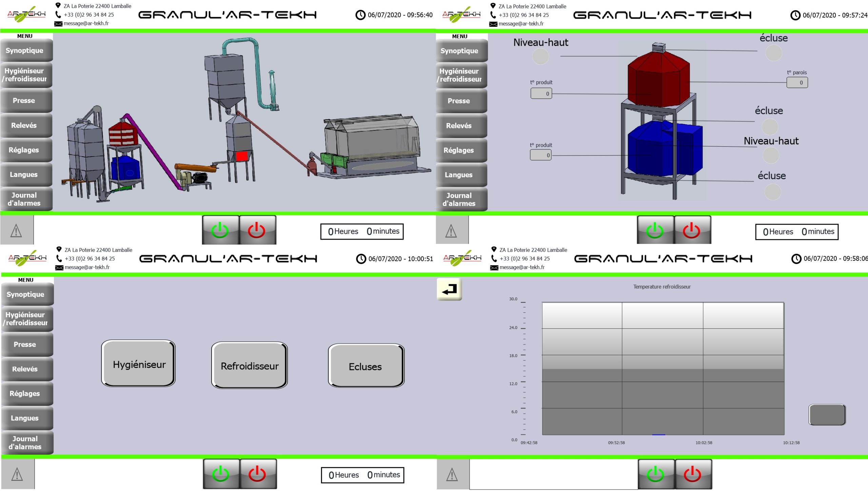
Task: Click envelope icon next to message@ar-tekh.fr in 09:56:40 screen
Action: click(x=58, y=24)
